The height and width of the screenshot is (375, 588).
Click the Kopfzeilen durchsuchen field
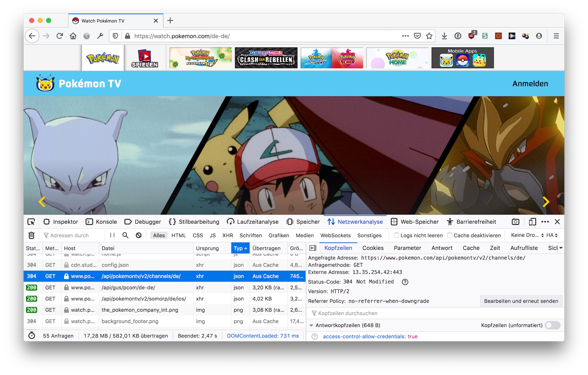[435, 313]
